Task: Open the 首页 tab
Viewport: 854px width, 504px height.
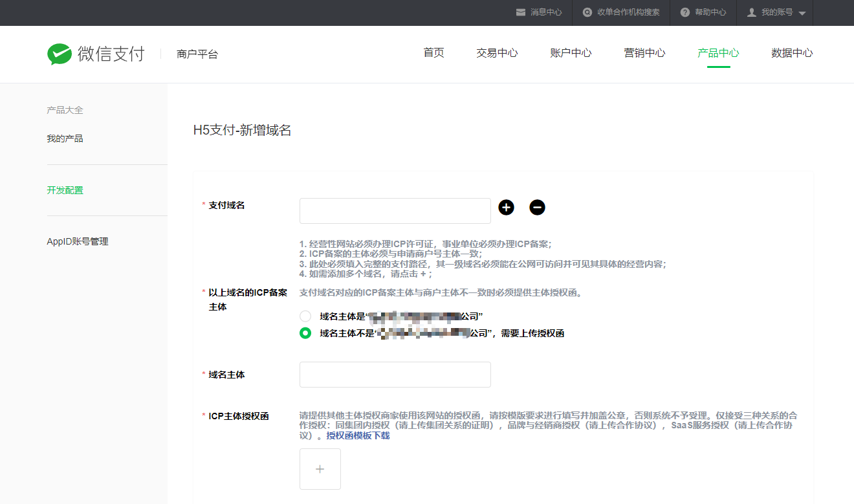Action: 434,53
